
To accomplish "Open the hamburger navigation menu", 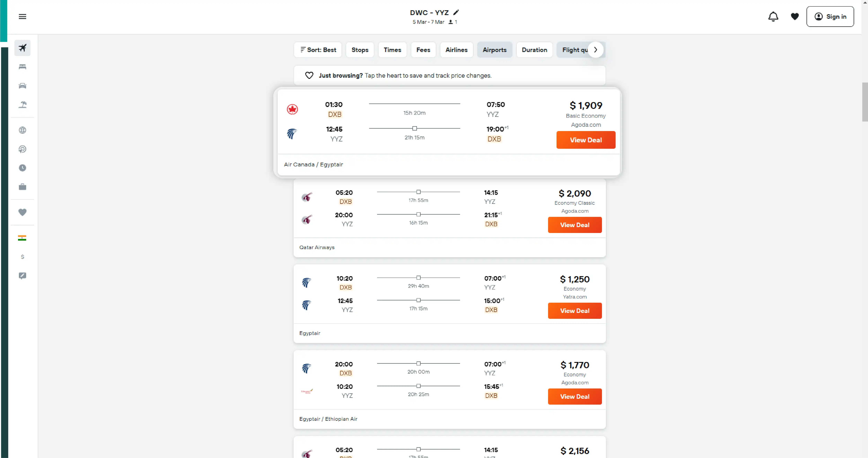I will pyautogui.click(x=22, y=16).
